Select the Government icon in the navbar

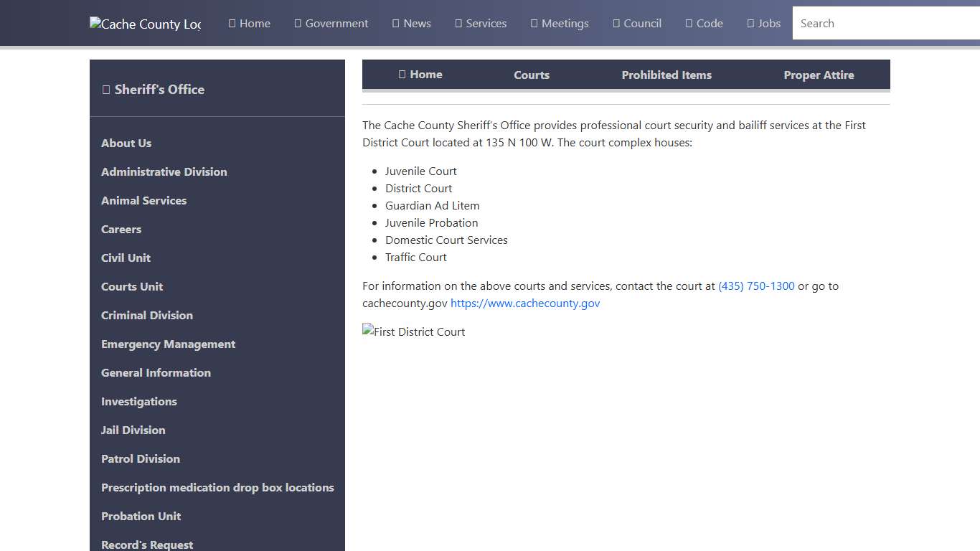coord(297,23)
